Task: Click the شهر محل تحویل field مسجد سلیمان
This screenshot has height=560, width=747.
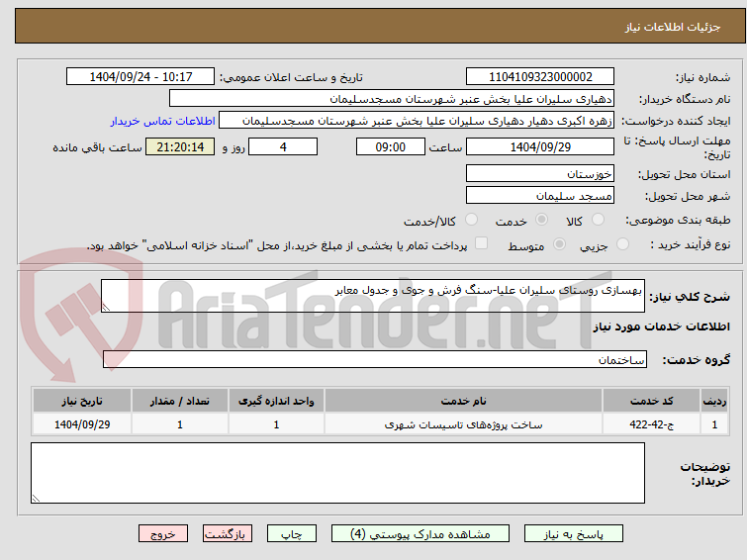Action: tap(540, 195)
